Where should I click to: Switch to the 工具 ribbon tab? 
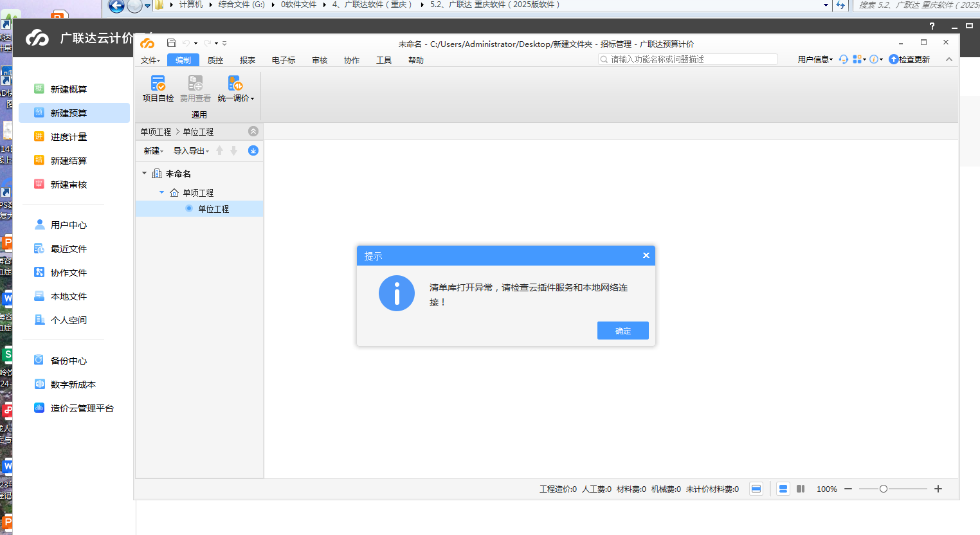coord(384,60)
